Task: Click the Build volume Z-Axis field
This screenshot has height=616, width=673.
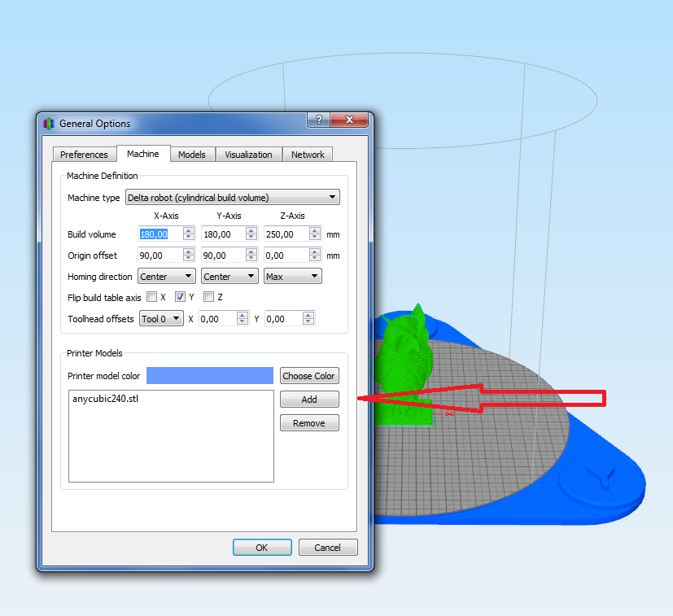Action: pos(286,234)
